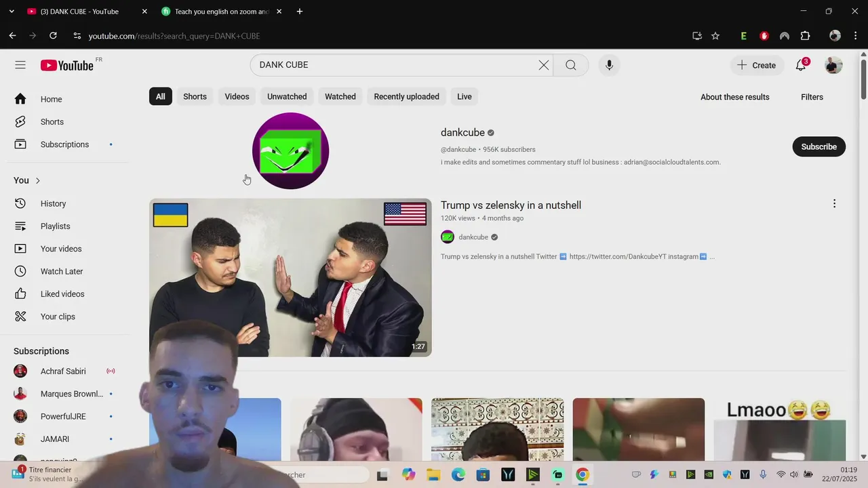The image size is (868, 488).
Task: Open the browser extensions puzzle icon
Action: click(x=806, y=36)
